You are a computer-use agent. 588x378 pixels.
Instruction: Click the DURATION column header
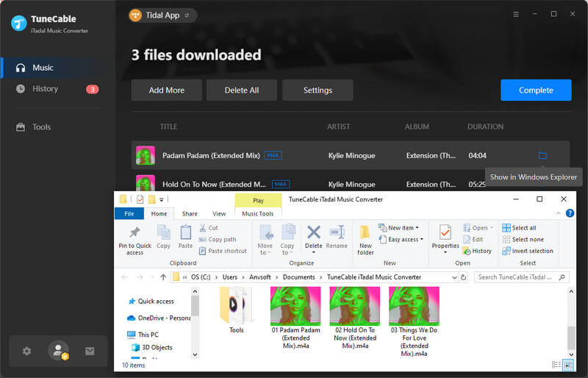(485, 127)
